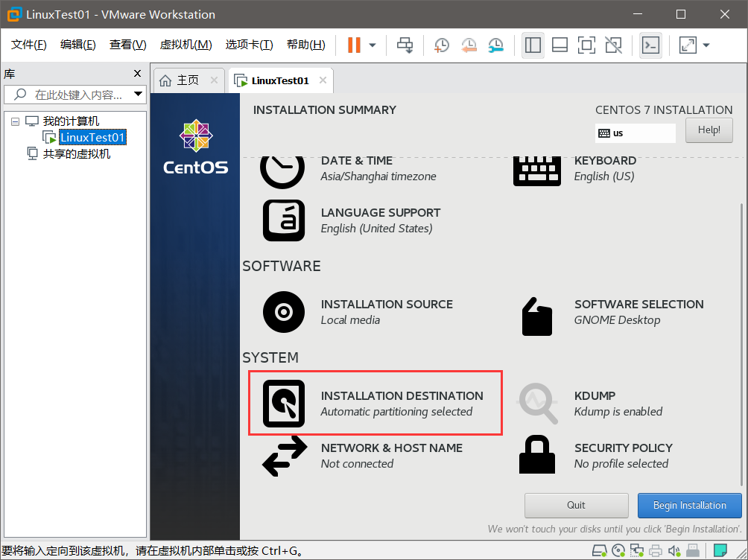The width and height of the screenshot is (748, 560).
Task: Click the VMware Workstation title bar icon
Action: click(13, 14)
